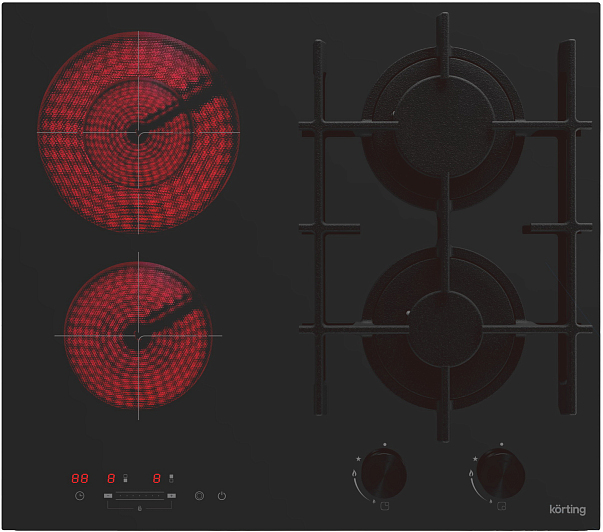603x532 pixels.
Task: Tap the zone indicator beside right heat digit
Action: click(171, 478)
